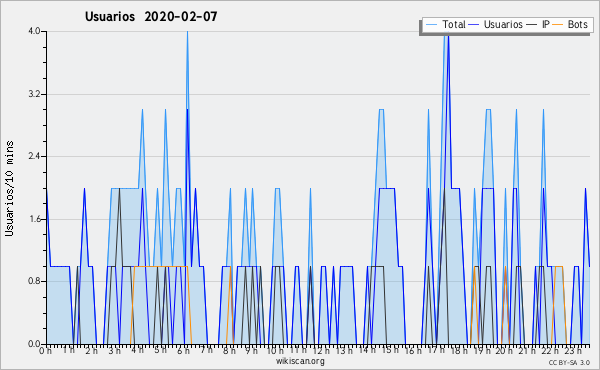Click the '6 h' x-axis label
600x370 pixels.
[183, 351]
